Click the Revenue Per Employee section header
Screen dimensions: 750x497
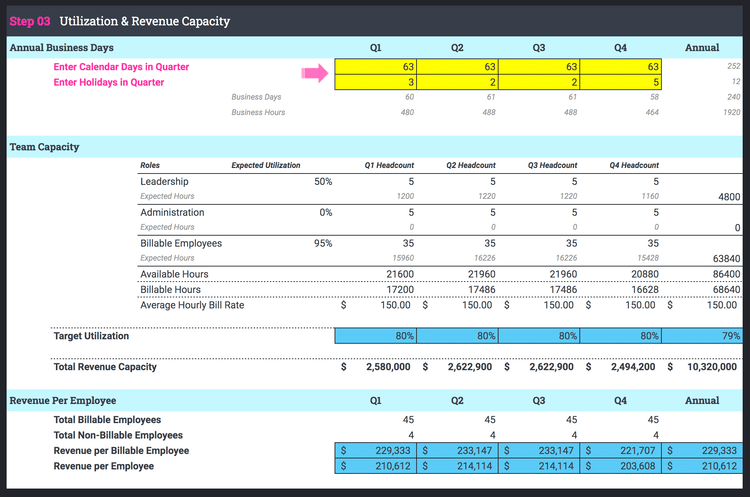click(63, 400)
